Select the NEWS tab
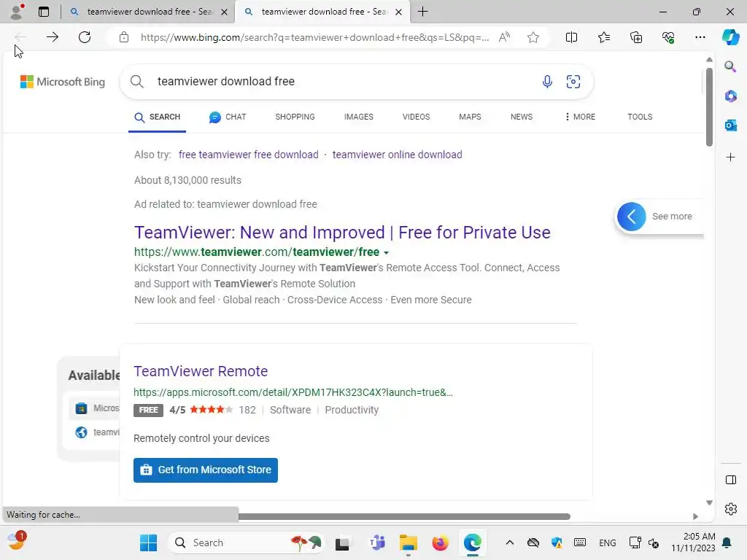The width and height of the screenshot is (747, 560). (x=521, y=117)
